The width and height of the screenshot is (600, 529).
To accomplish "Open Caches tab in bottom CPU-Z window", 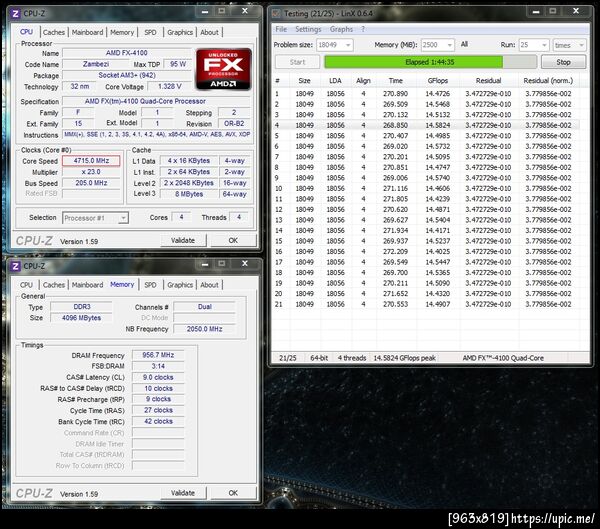I will click(54, 285).
